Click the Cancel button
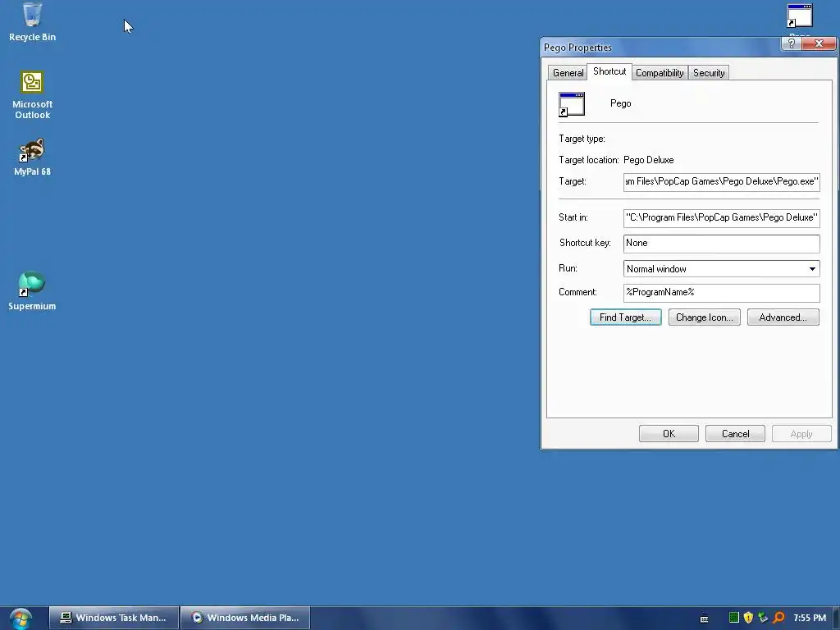The image size is (840, 630). (x=735, y=433)
